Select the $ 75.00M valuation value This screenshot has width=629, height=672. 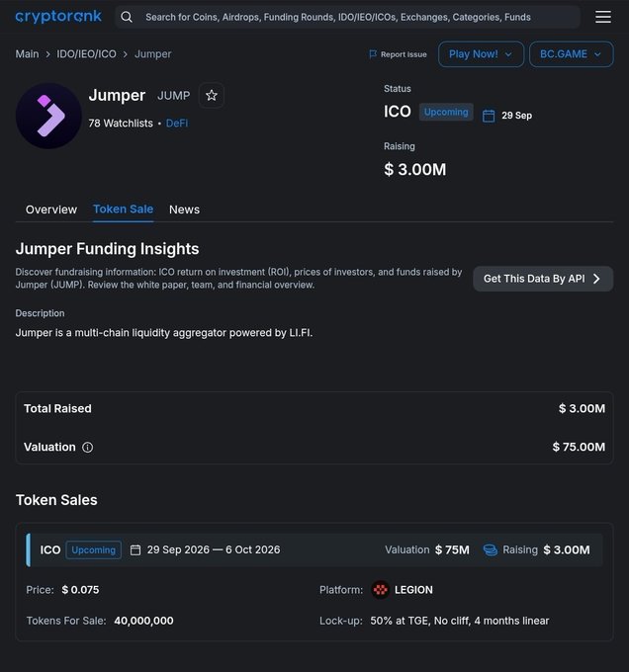click(x=579, y=447)
